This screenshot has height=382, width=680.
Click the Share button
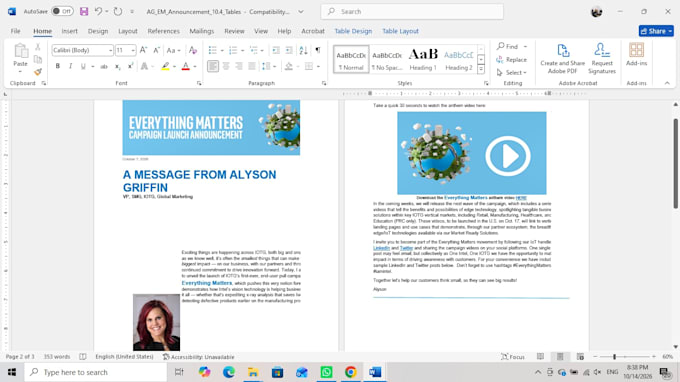point(656,31)
